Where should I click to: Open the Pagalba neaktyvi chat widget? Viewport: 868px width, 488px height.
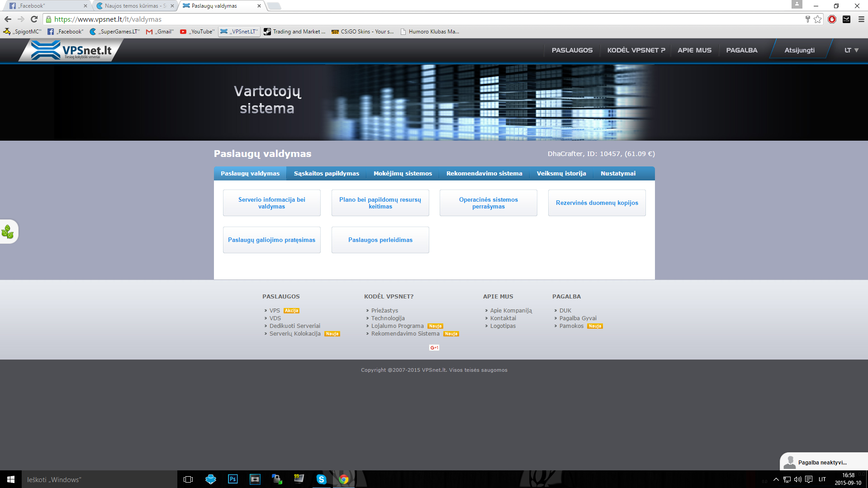[824, 462]
